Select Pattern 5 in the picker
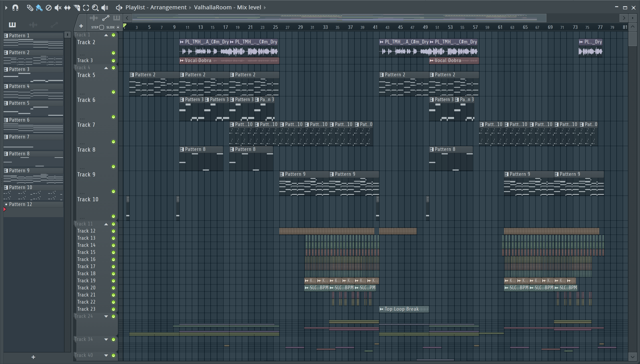 tap(19, 103)
